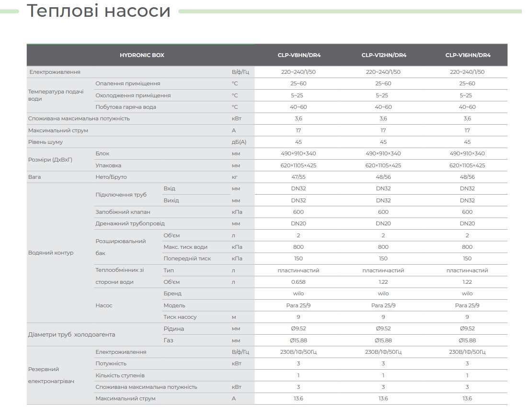Image resolution: width=529 pixels, height=420 pixels.
Task: Click the 47/55 weight value
Action: click(299, 177)
